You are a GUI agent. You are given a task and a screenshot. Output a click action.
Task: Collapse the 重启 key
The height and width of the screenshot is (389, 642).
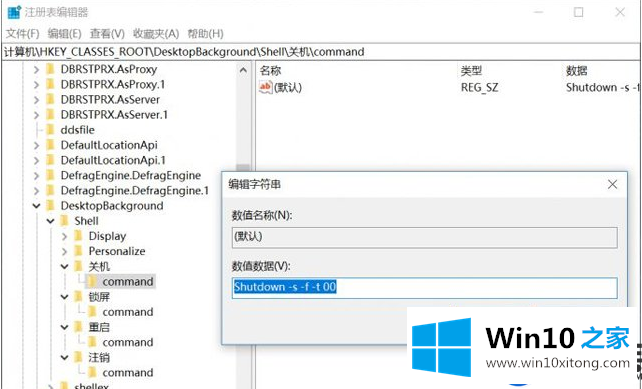click(x=64, y=327)
